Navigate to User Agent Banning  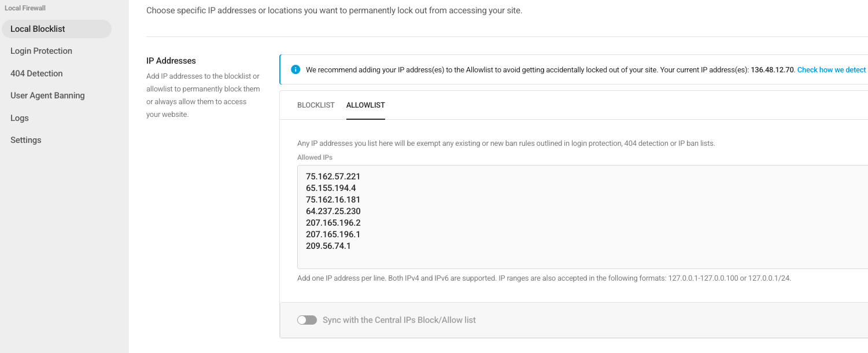(47, 95)
